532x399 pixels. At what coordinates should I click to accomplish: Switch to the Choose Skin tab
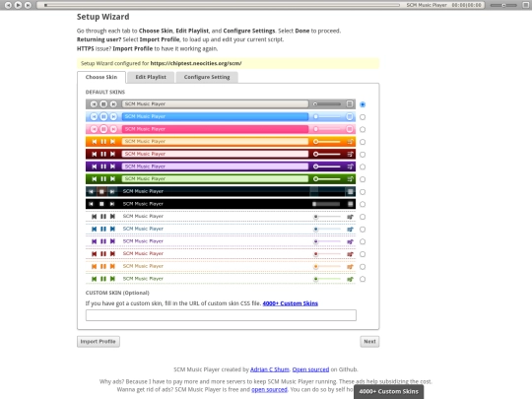pyautogui.click(x=101, y=77)
